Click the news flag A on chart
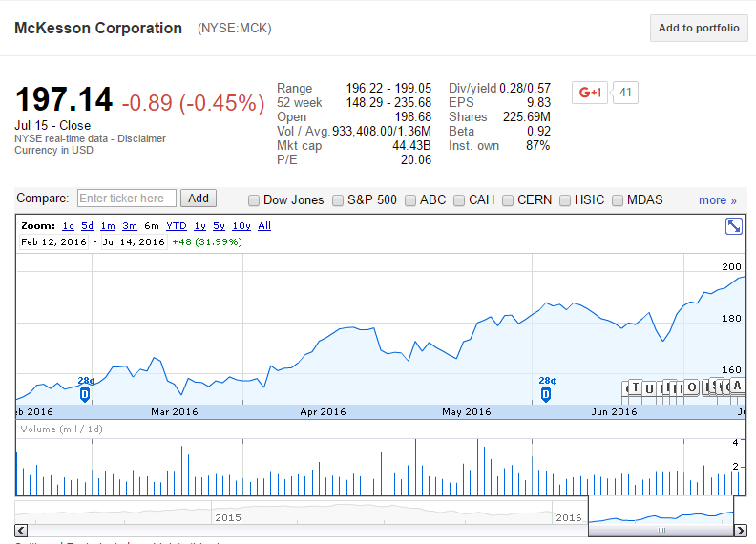The image size is (756, 544). (x=737, y=386)
